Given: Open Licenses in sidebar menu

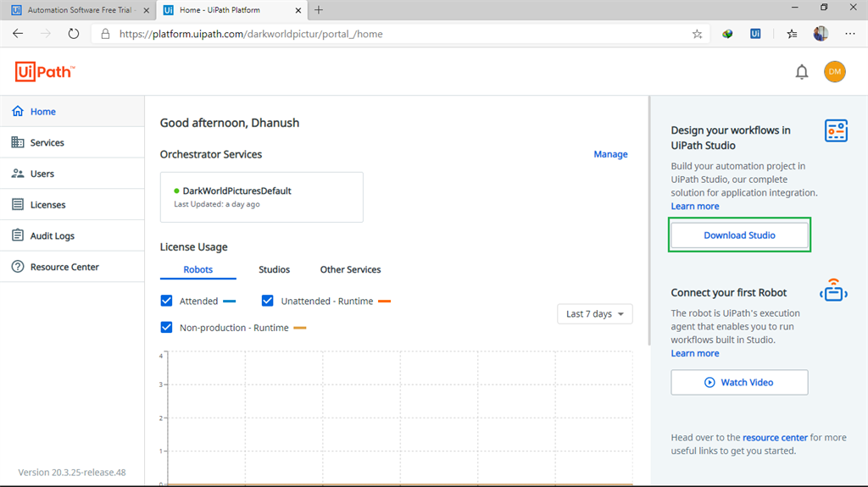Looking at the screenshot, I should (x=72, y=204).
